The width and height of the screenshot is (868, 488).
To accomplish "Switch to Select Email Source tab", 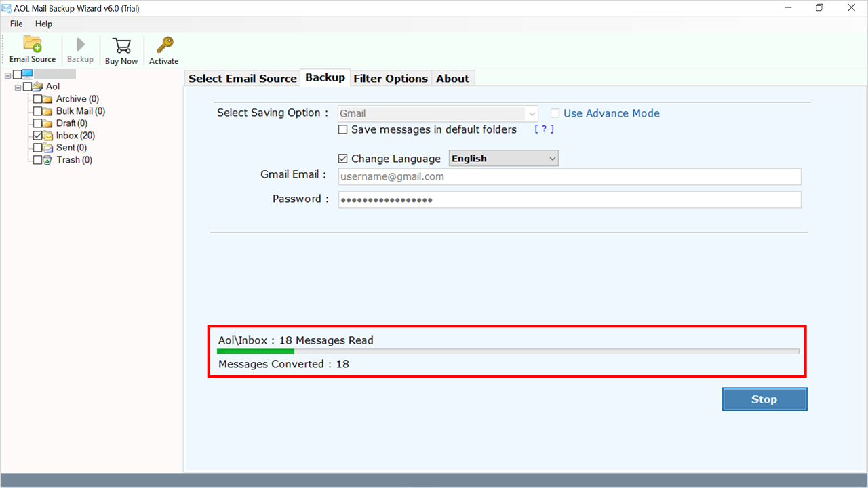I will [x=243, y=79].
